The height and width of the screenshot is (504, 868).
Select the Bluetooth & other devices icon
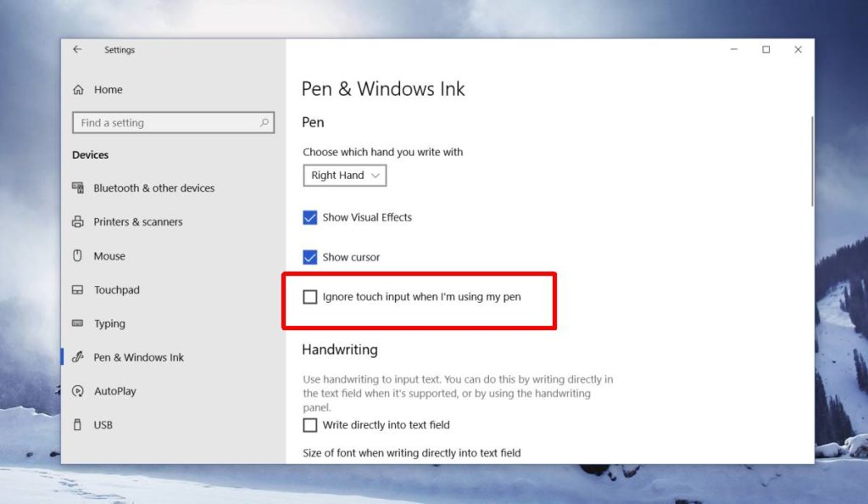pyautogui.click(x=78, y=188)
